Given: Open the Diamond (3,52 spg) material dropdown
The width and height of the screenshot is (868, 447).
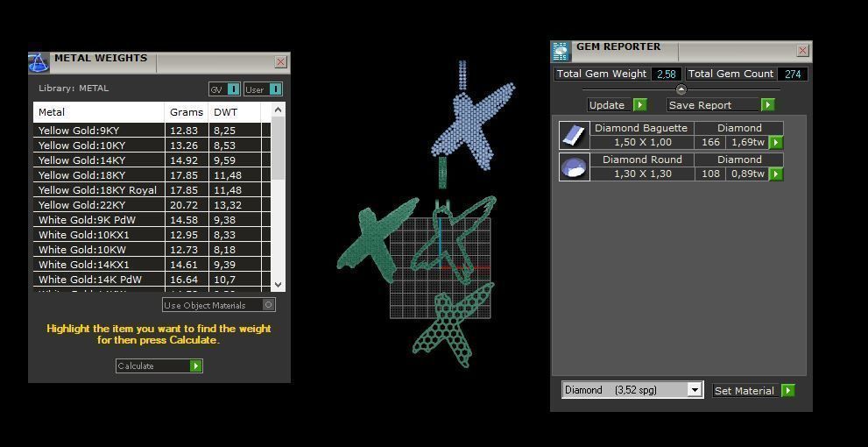Looking at the screenshot, I should pos(695,390).
